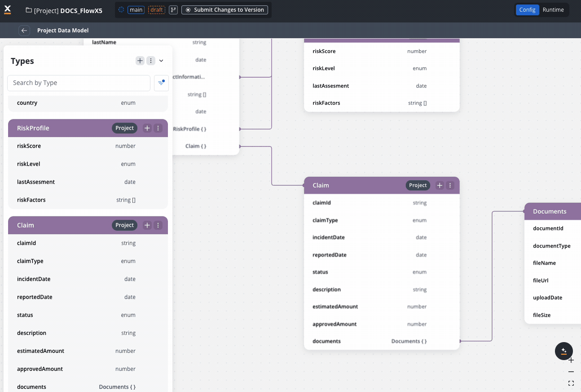
Task: Open the filter icon beside the search
Action: click(x=161, y=83)
